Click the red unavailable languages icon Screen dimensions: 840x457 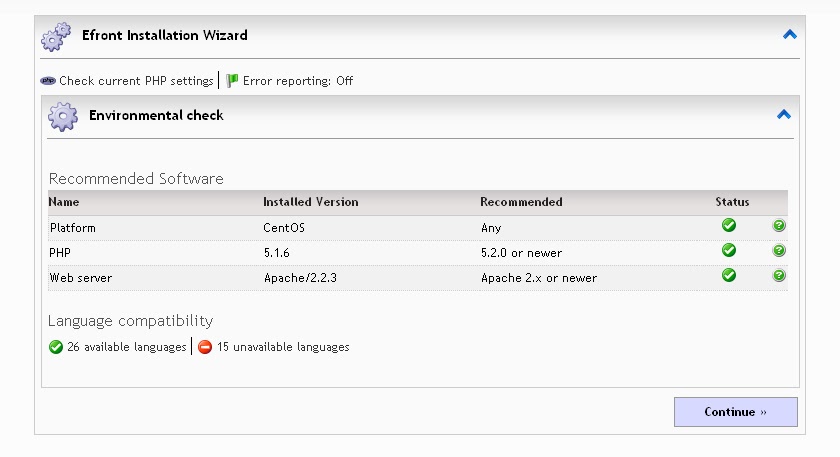pyautogui.click(x=205, y=348)
